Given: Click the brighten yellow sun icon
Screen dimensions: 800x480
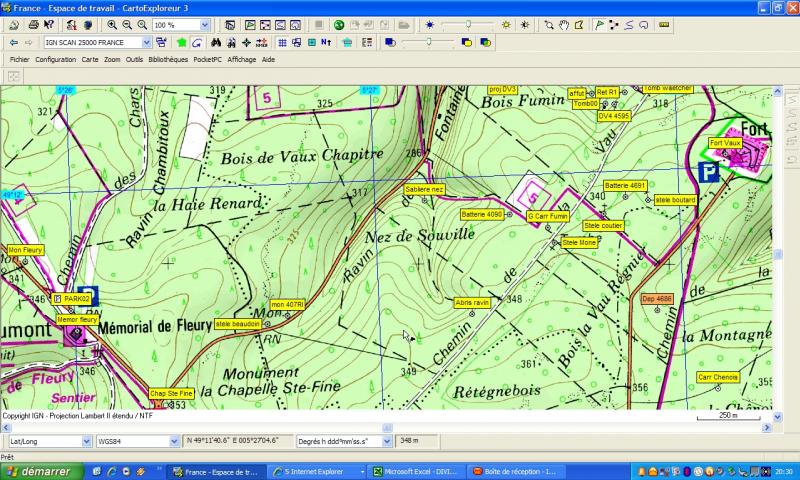Looking at the screenshot, I should coord(506,24).
